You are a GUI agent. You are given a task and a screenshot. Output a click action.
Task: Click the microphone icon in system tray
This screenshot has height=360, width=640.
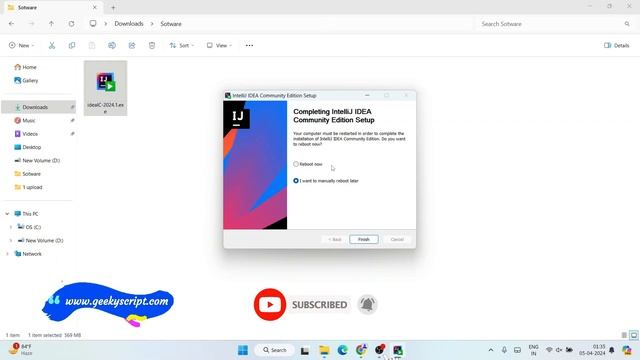click(504, 350)
